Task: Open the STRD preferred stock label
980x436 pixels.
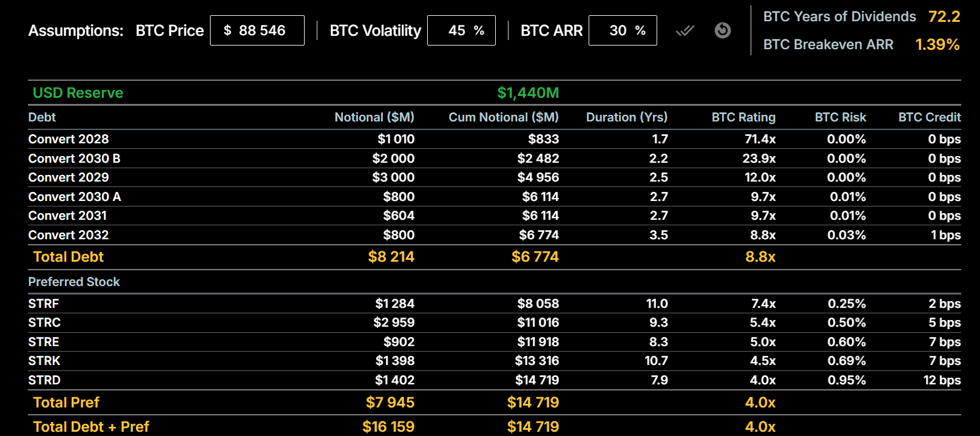Action: pyautogui.click(x=44, y=380)
